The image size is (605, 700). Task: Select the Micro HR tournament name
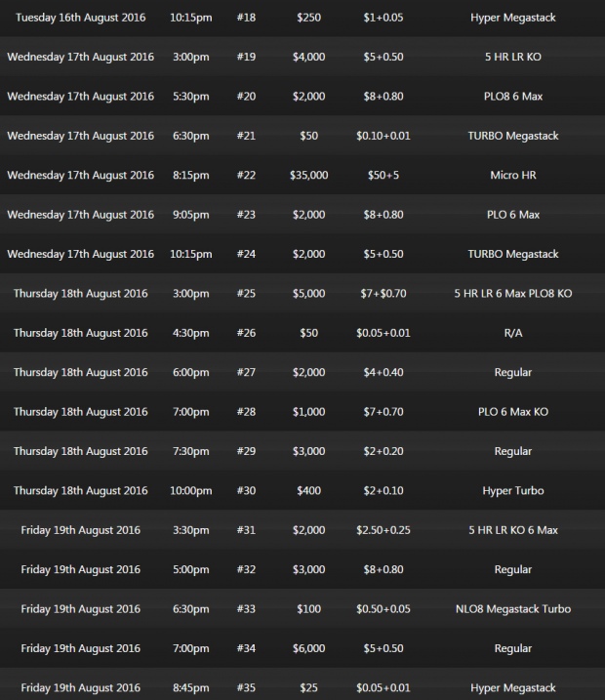pyautogui.click(x=512, y=175)
